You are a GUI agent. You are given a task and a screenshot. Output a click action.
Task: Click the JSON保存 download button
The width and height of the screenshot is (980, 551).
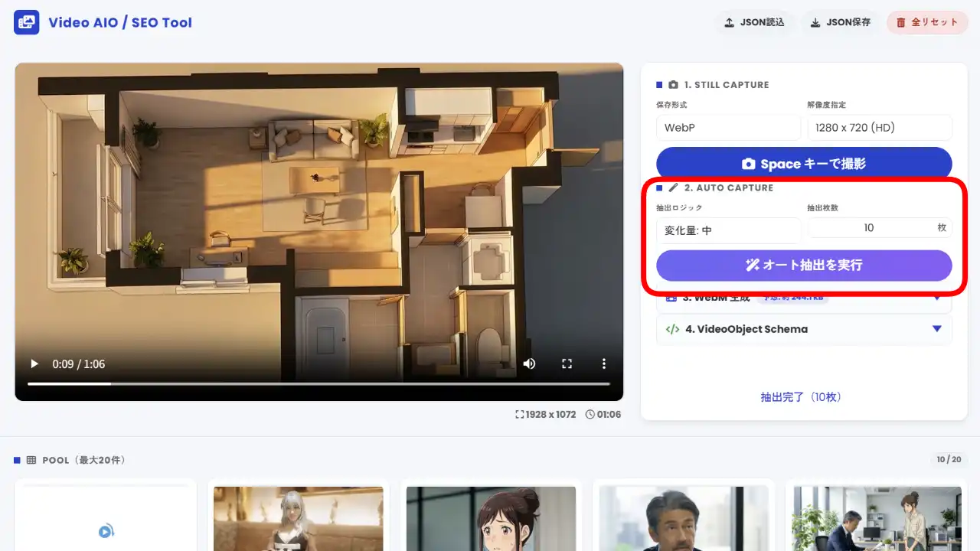pos(840,22)
